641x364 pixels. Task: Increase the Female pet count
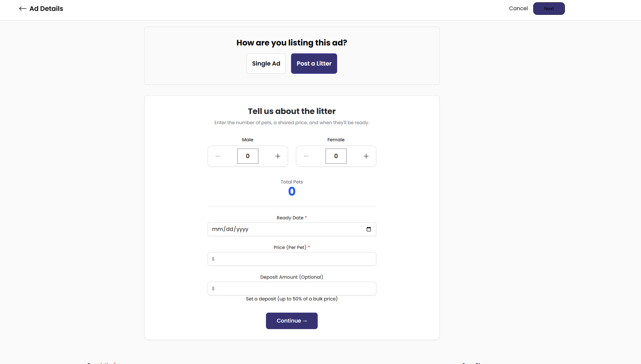366,156
